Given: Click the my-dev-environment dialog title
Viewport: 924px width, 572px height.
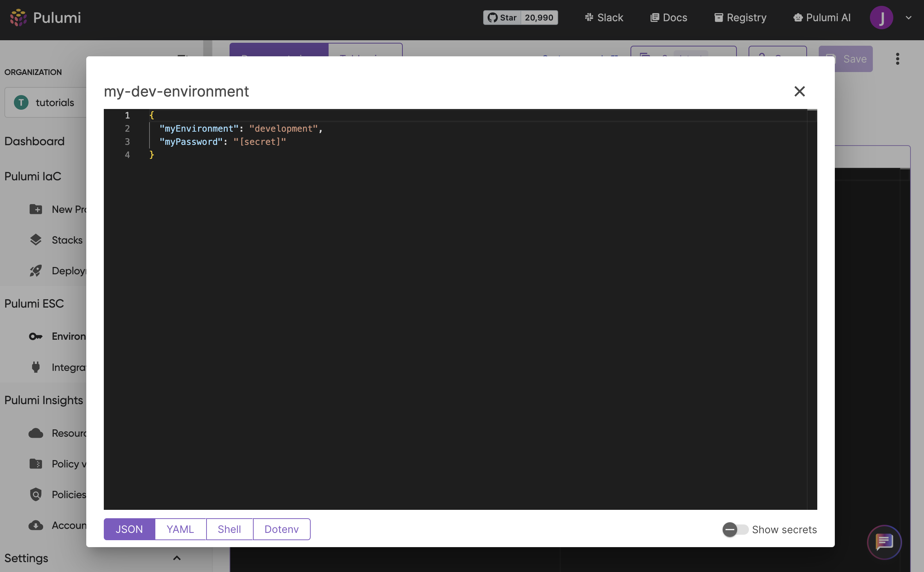Looking at the screenshot, I should [176, 91].
